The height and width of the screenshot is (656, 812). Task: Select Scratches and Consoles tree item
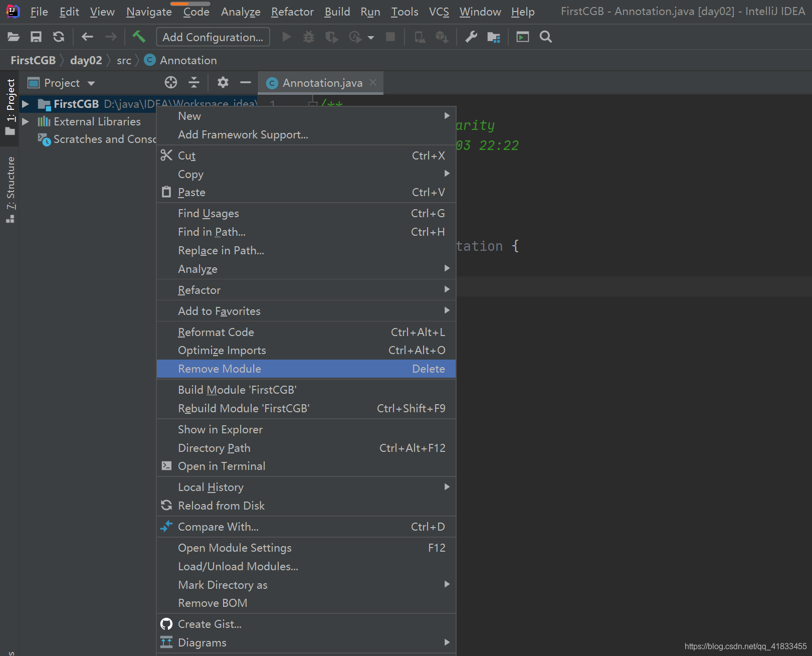pyautogui.click(x=97, y=139)
